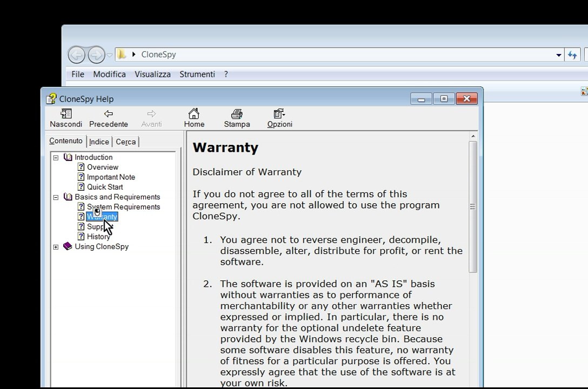The width and height of the screenshot is (588, 389).
Task: Click the Disclaimer of Warranty text
Action: (247, 172)
